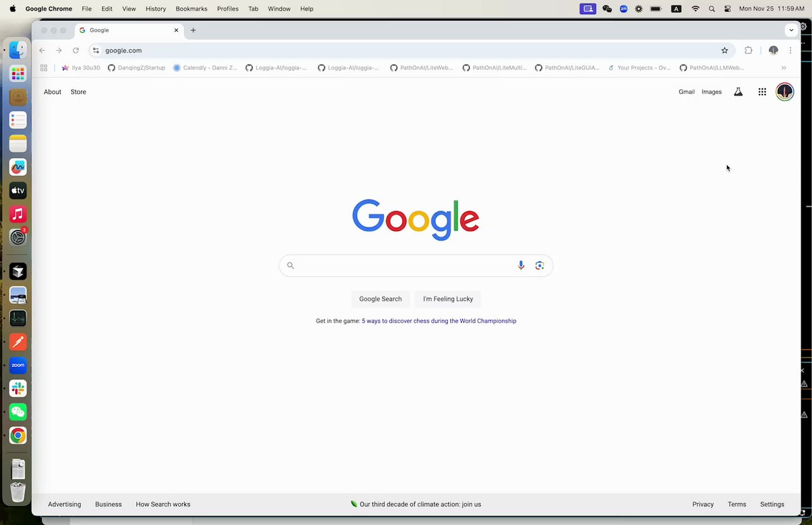The height and width of the screenshot is (525, 812).
Task: Open Spotlight search in the menu bar
Action: pyautogui.click(x=712, y=9)
